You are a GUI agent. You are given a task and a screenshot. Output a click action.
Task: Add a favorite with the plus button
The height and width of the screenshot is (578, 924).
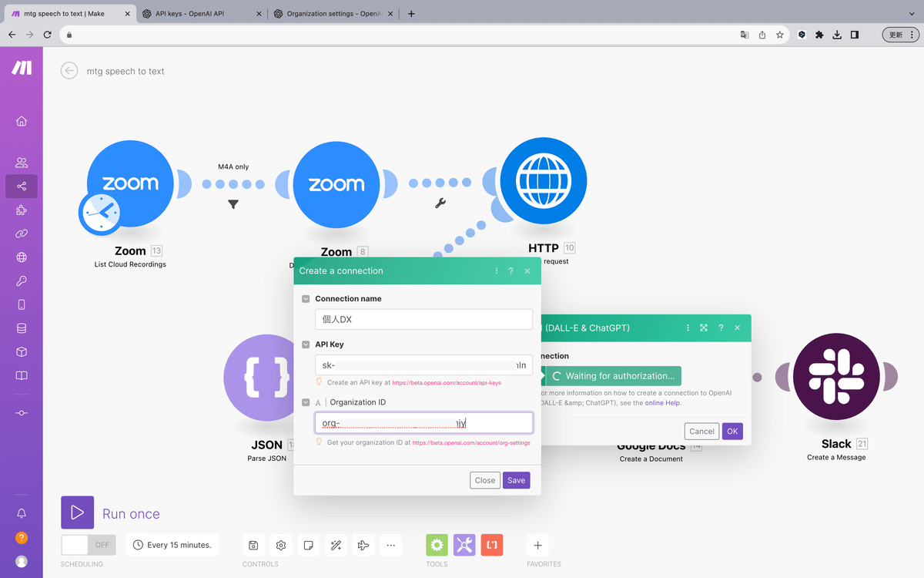(x=537, y=545)
